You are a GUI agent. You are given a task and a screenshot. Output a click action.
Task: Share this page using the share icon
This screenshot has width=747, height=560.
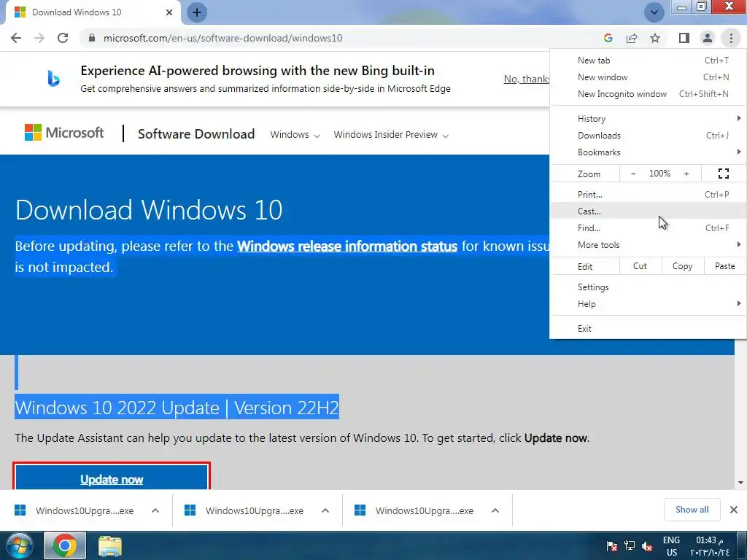click(x=632, y=38)
